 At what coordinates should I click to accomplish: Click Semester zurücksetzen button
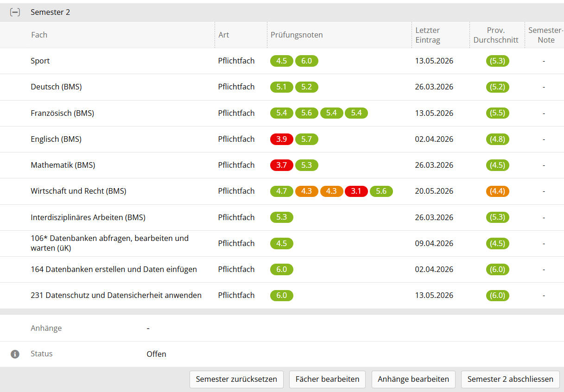click(236, 379)
